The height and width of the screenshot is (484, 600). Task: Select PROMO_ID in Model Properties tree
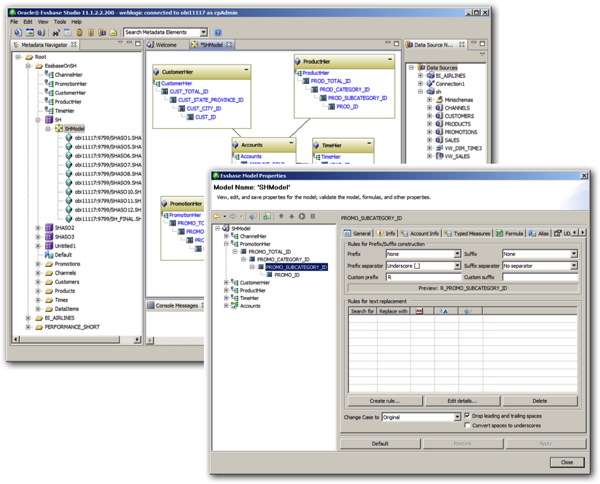287,275
